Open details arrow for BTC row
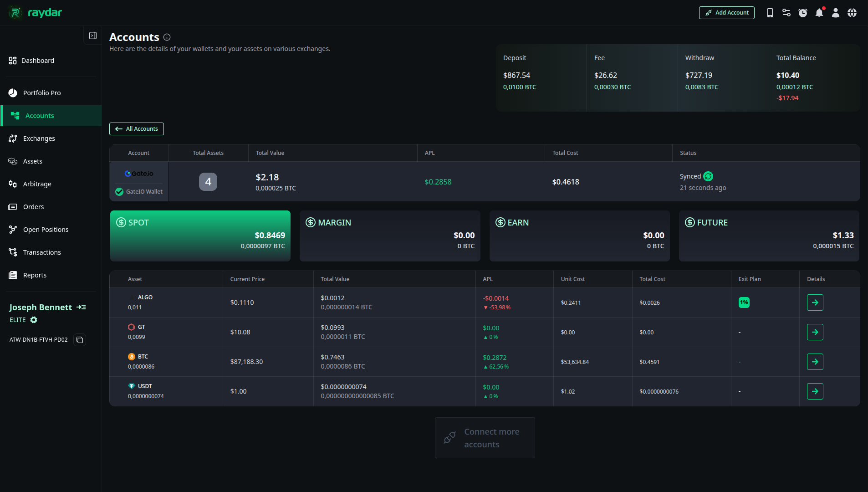 [x=815, y=362]
